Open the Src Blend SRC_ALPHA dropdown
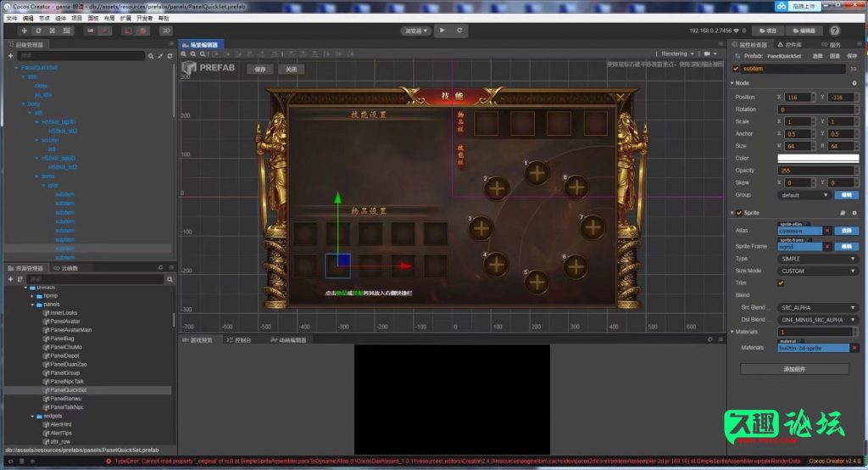This screenshot has height=470, width=868. coord(818,308)
